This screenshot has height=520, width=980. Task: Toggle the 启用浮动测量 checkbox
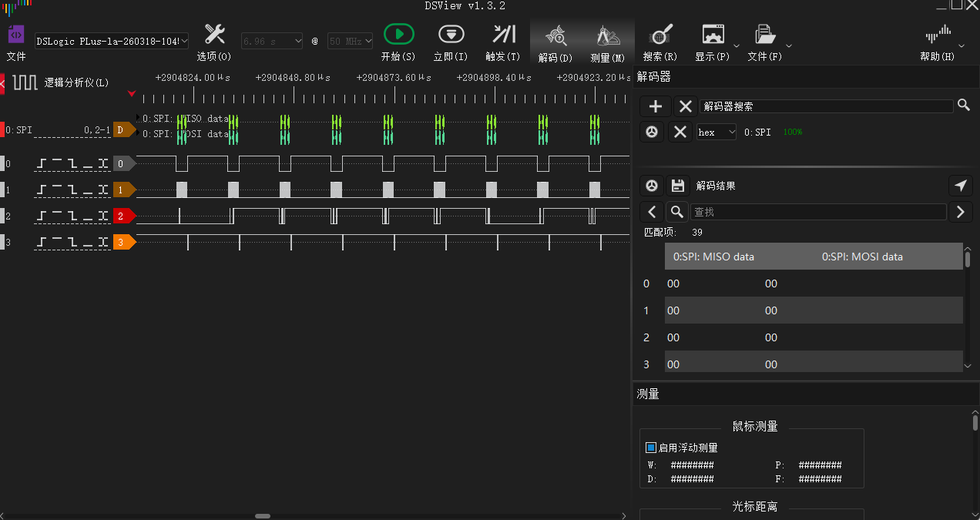point(651,448)
